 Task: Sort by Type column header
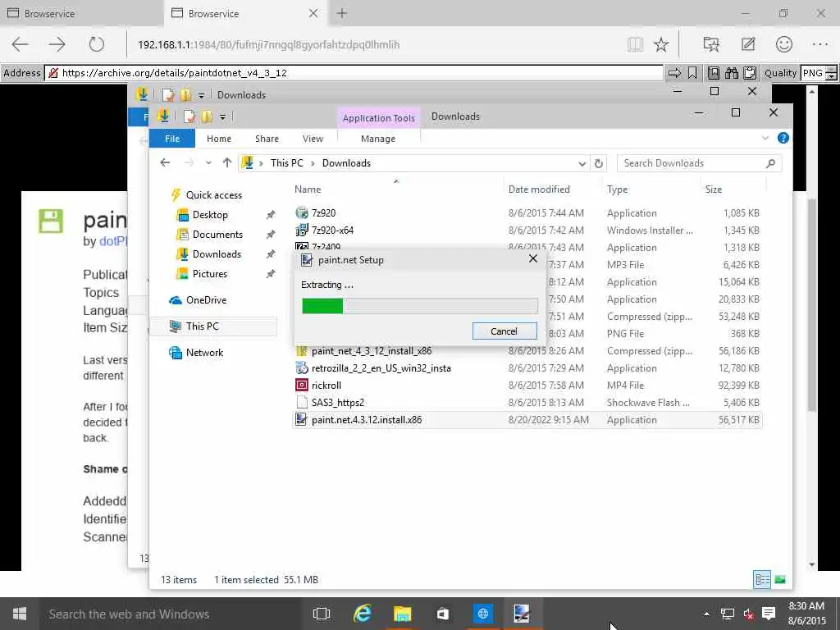tap(617, 189)
